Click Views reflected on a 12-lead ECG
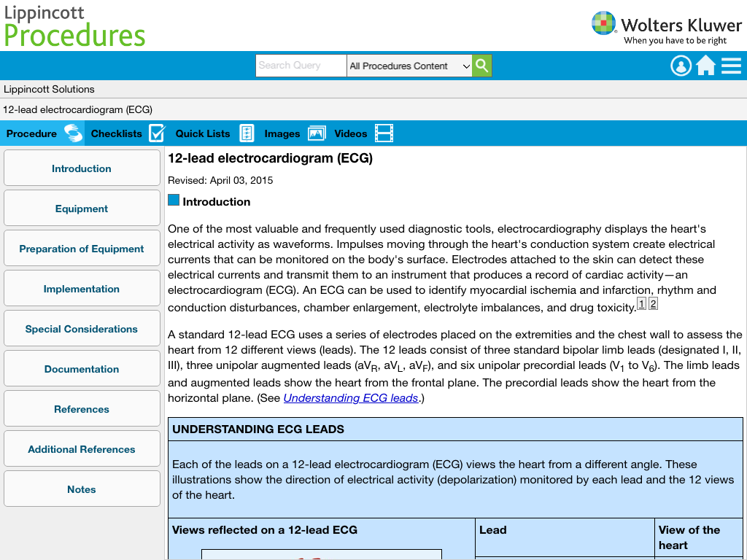Viewport: 747px width, 560px height. (264, 530)
